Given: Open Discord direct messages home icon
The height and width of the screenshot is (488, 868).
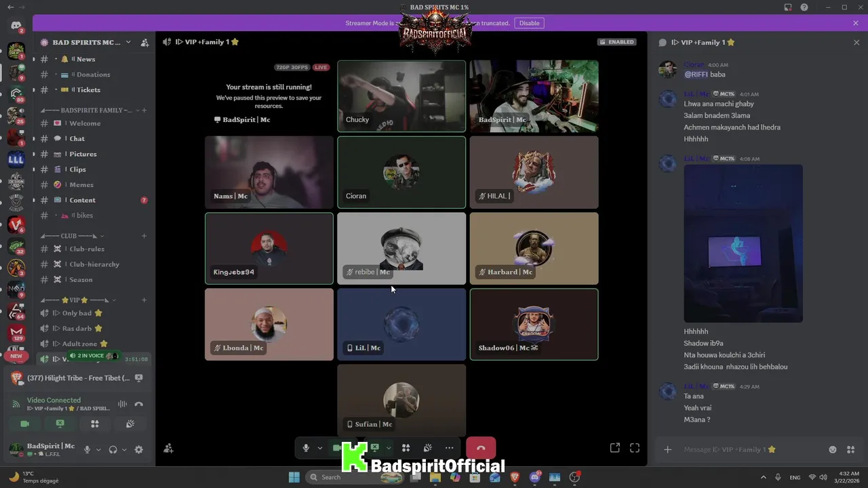Looking at the screenshot, I should (x=16, y=26).
